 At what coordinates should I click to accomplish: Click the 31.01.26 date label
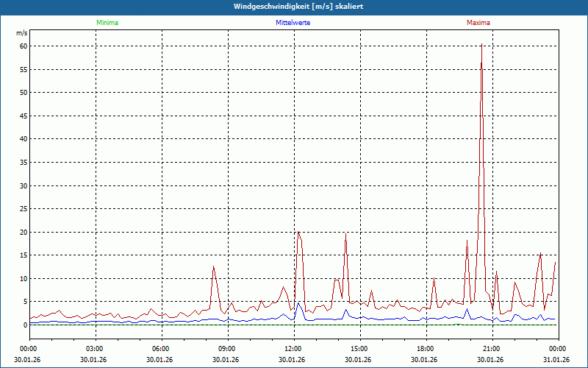556,360
